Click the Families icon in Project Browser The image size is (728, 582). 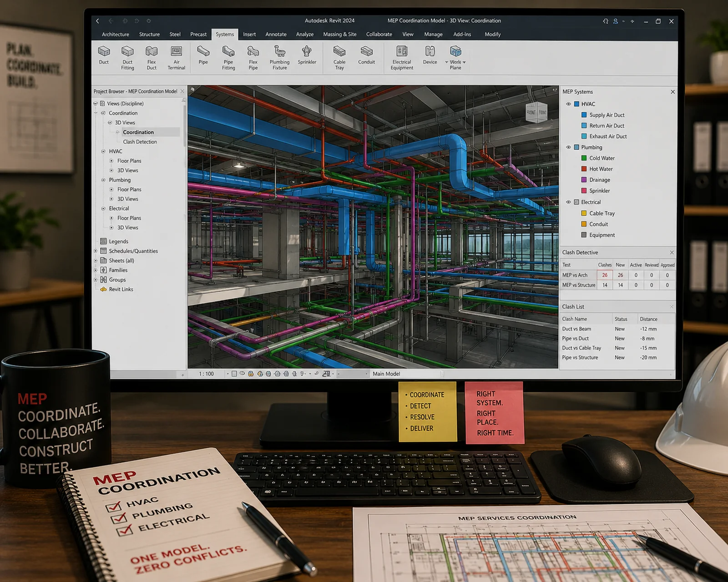click(103, 270)
